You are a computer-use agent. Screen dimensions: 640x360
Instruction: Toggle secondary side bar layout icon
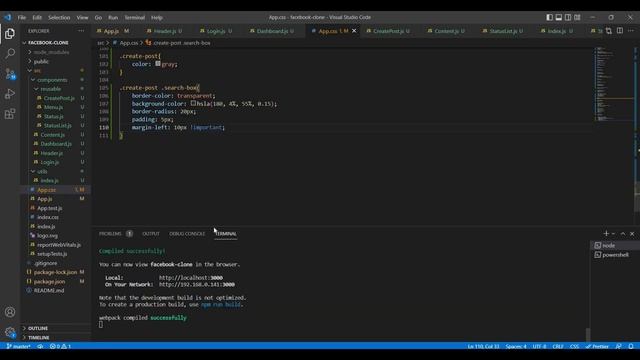568,17
